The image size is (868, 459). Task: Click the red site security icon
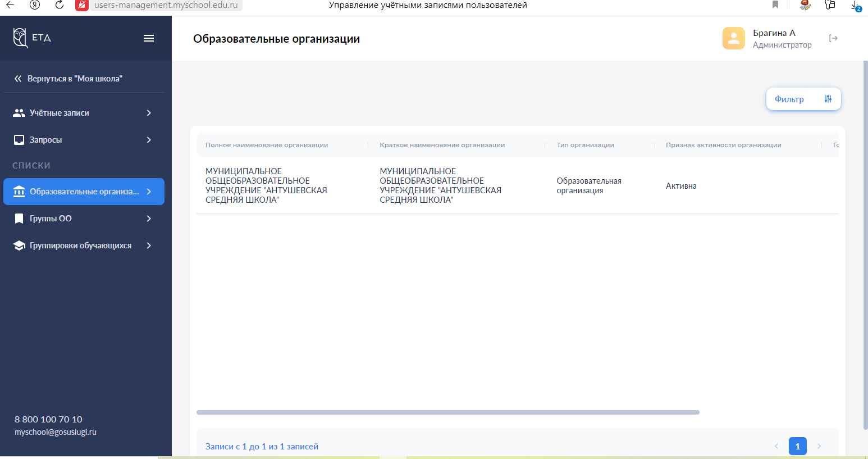82,5
